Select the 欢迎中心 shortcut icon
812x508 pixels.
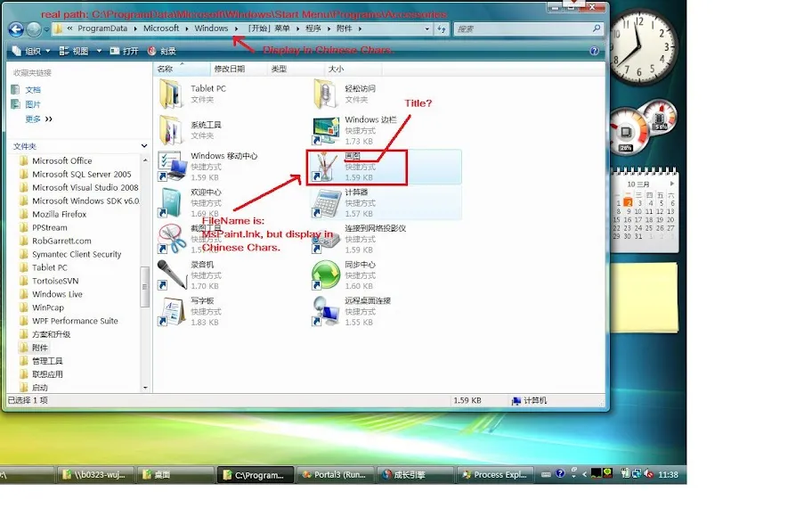171,202
